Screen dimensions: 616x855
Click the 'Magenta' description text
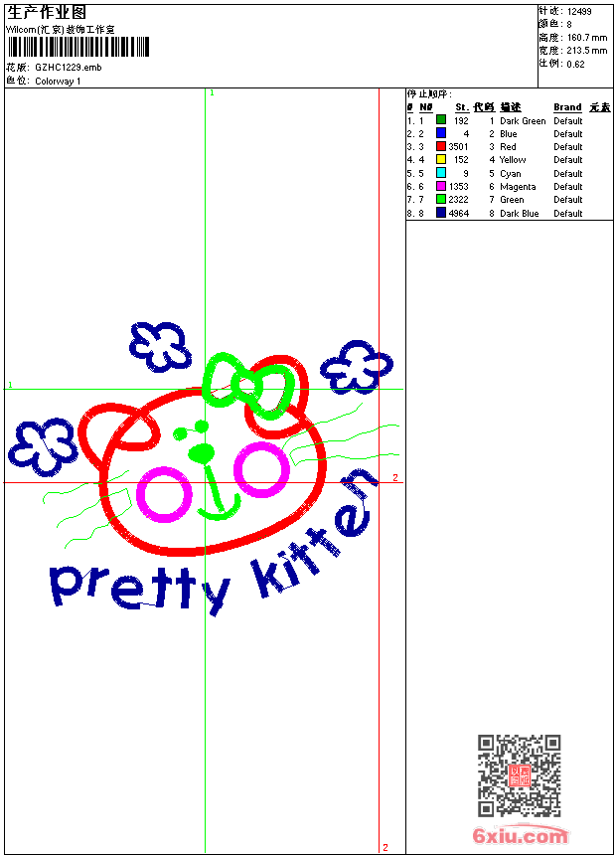(518, 187)
